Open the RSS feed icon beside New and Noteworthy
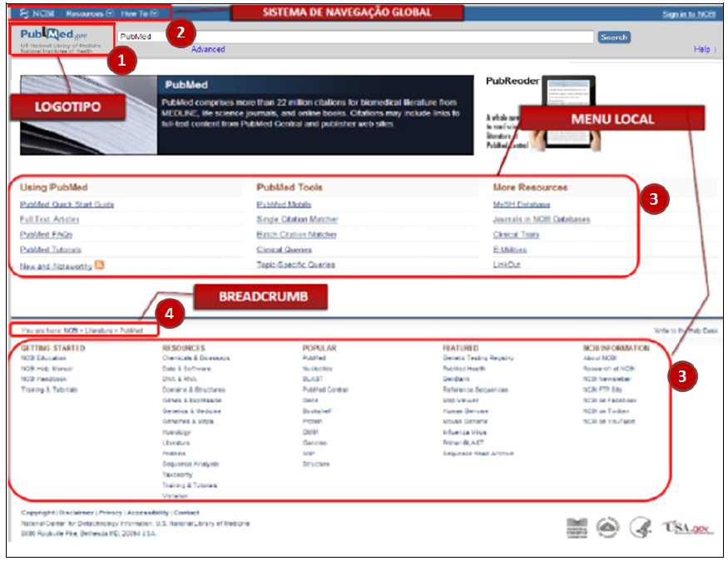This screenshot has height=561, width=728. coord(100,265)
